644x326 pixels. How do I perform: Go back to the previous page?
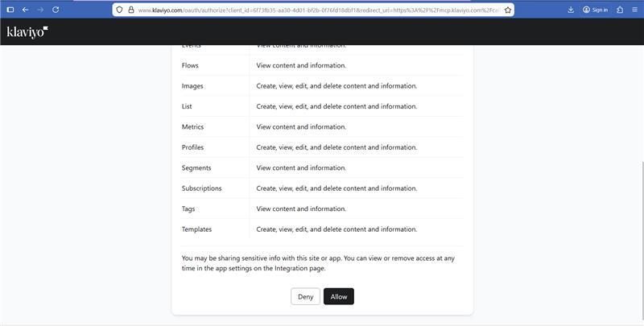click(25, 10)
